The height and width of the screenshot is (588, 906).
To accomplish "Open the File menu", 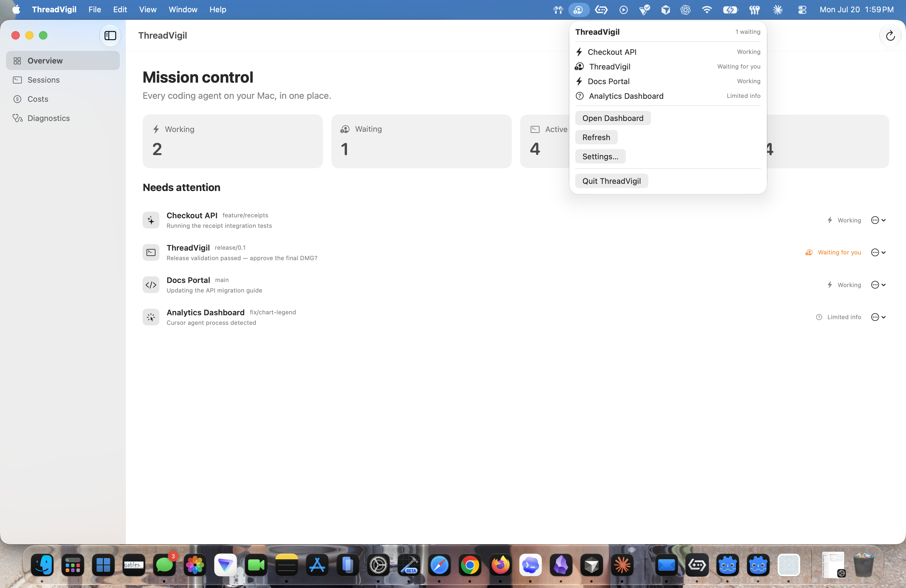I will click(x=95, y=10).
